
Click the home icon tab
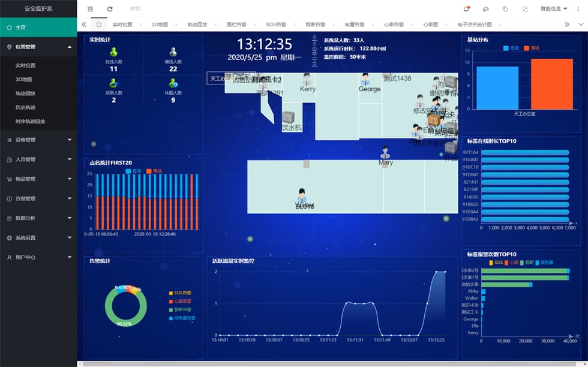point(99,25)
